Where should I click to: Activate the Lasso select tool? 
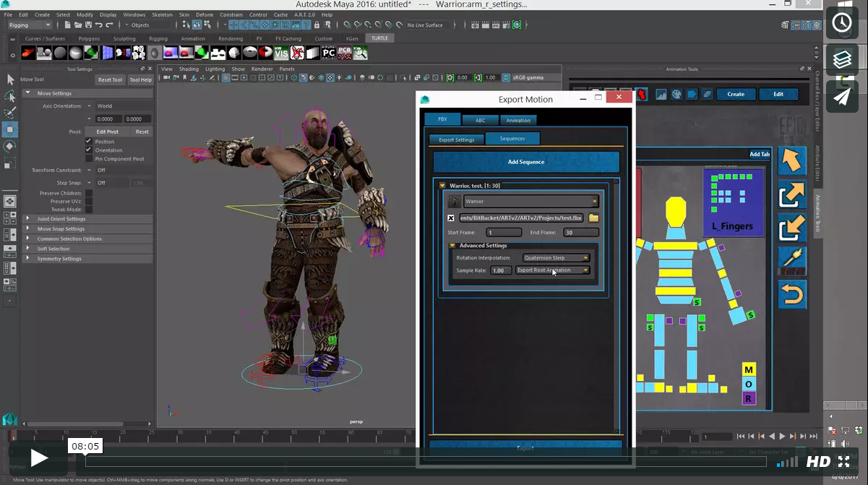10,96
